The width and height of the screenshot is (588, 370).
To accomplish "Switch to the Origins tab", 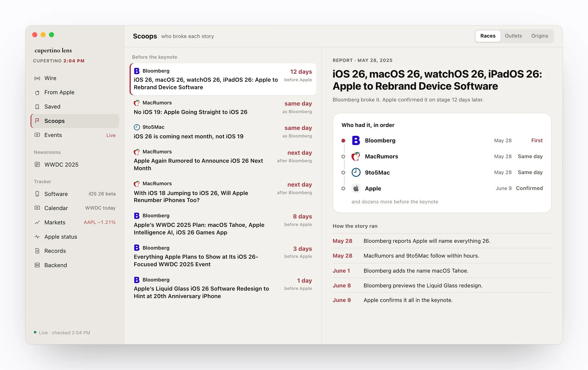I will click(x=539, y=36).
